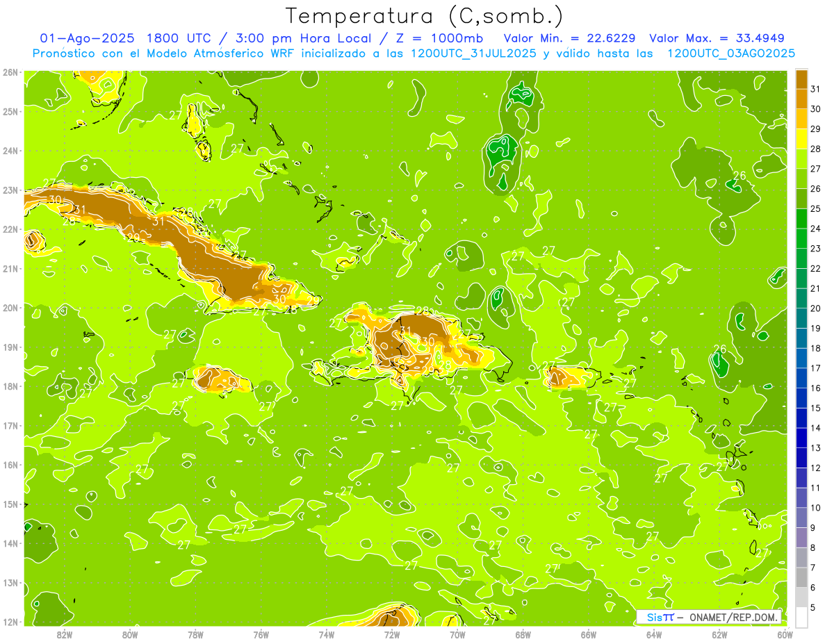Click the "24N" latitude axis label
Viewport: 834px width, 644px height.
pos(10,151)
